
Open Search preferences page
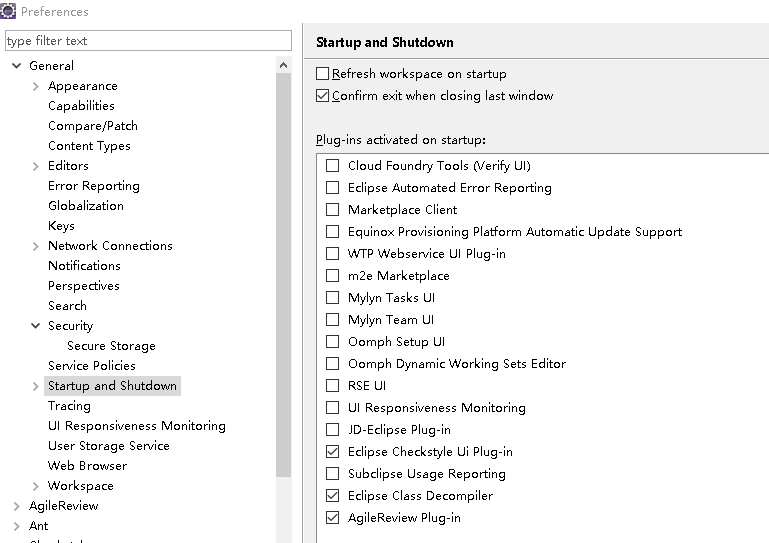pos(67,306)
